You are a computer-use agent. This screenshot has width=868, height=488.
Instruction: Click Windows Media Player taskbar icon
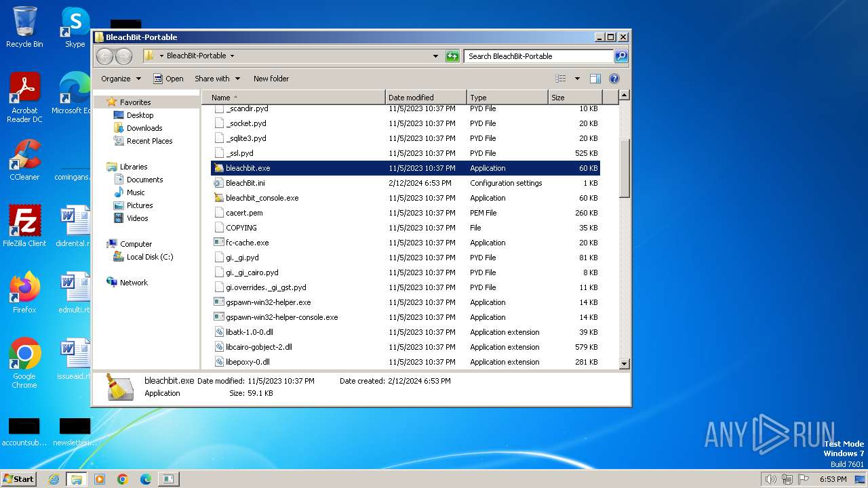point(100,479)
